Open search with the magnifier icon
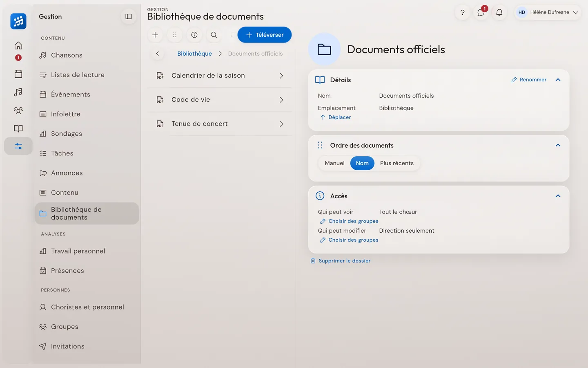The height and width of the screenshot is (368, 588). [214, 35]
